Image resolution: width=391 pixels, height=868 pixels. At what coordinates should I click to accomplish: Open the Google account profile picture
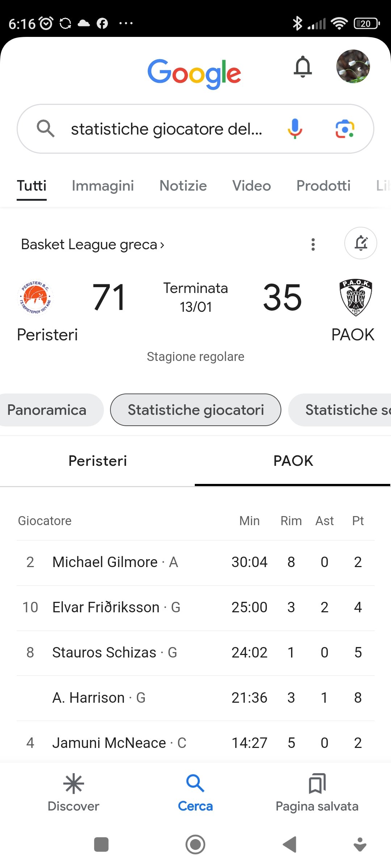(x=353, y=67)
